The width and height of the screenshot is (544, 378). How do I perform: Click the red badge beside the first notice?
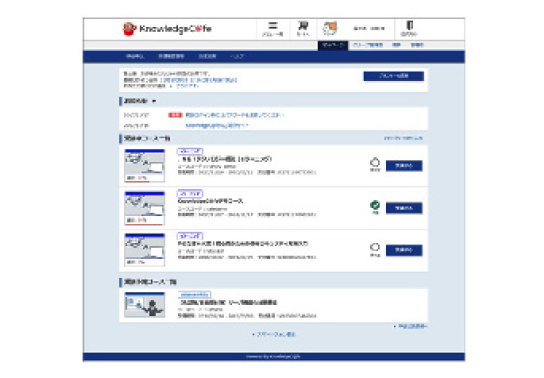click(175, 115)
